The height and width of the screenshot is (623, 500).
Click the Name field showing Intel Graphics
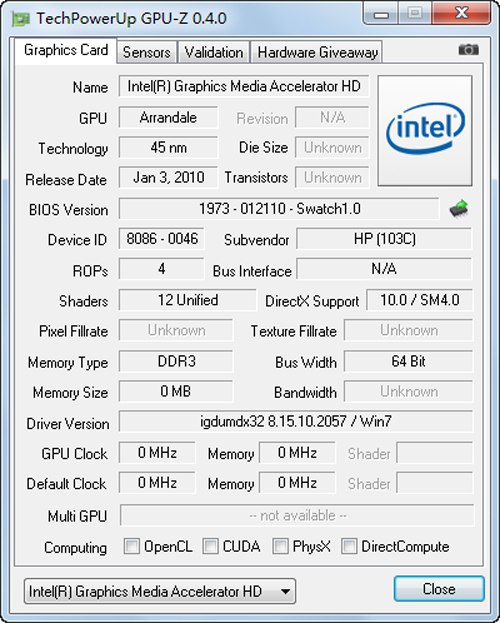[244, 86]
